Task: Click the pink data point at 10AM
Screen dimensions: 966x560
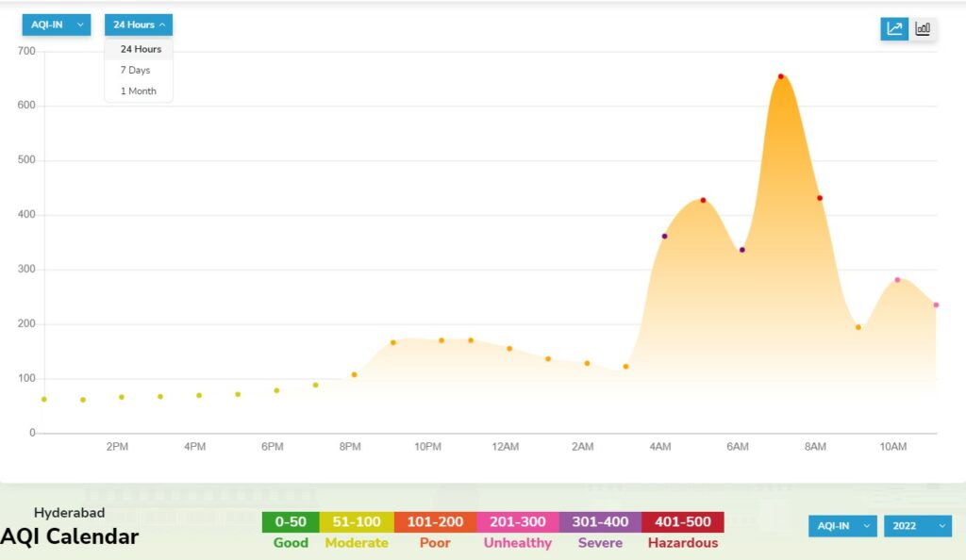Action: [x=897, y=280]
